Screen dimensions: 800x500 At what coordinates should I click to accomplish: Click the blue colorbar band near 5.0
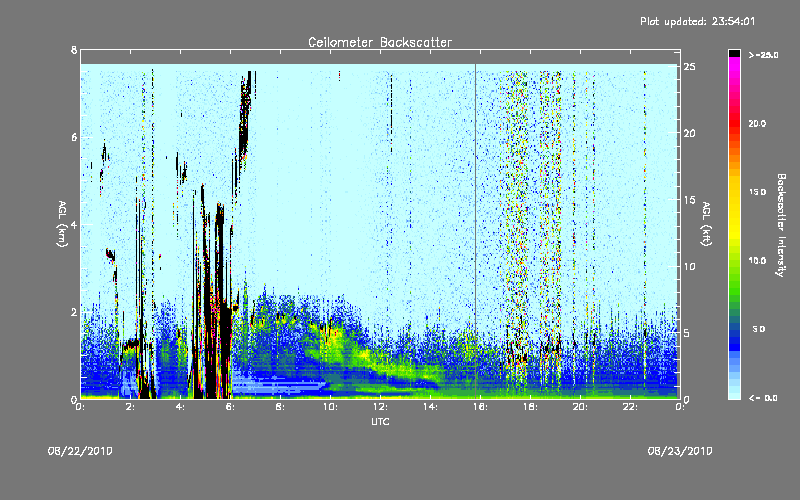pyautogui.click(x=734, y=330)
